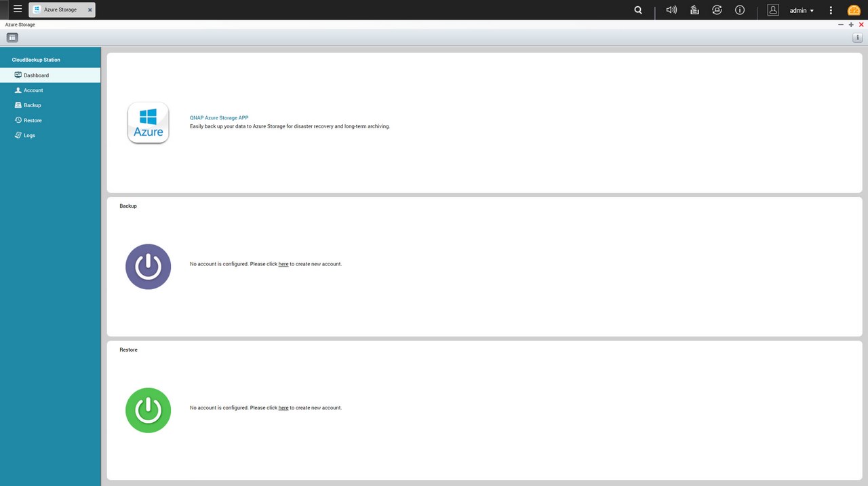Open event notifications info icon

[740, 10]
